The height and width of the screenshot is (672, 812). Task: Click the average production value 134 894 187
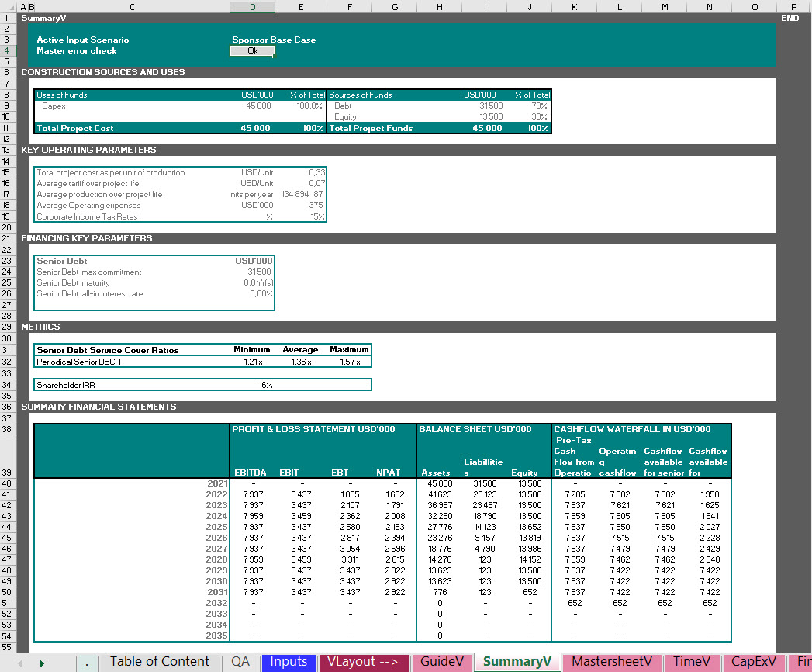[x=302, y=194]
